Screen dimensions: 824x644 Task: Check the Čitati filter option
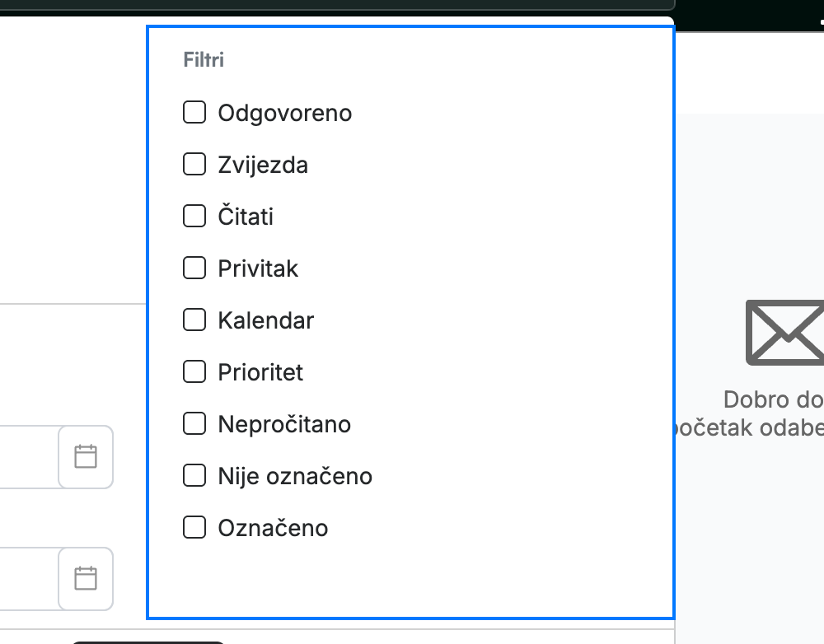(x=194, y=216)
